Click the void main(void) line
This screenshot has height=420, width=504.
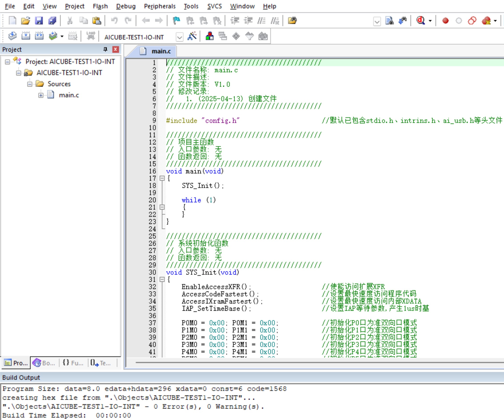click(x=195, y=171)
